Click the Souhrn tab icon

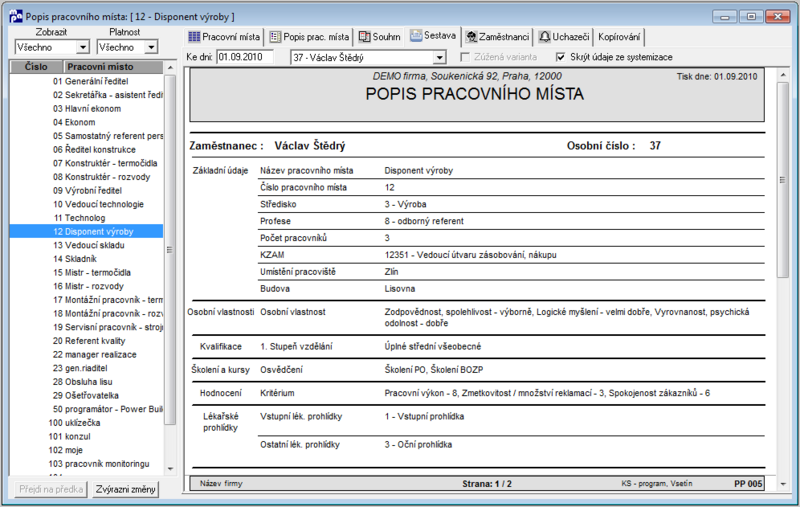364,37
